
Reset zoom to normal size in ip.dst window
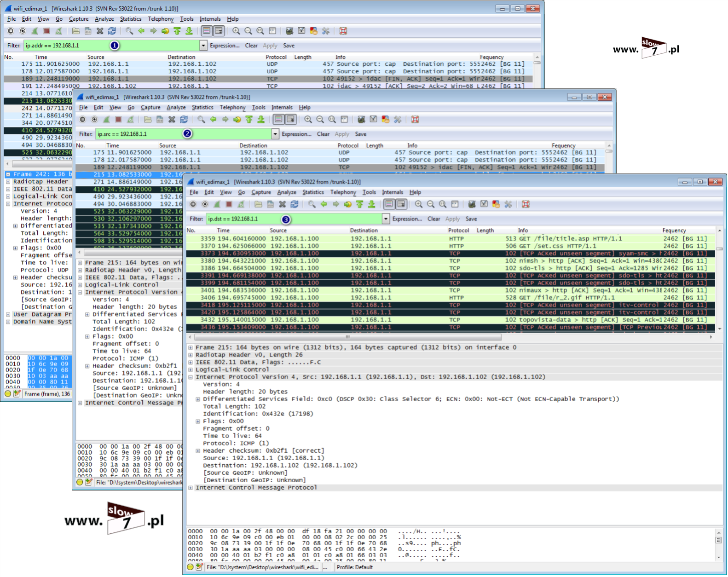coord(443,204)
